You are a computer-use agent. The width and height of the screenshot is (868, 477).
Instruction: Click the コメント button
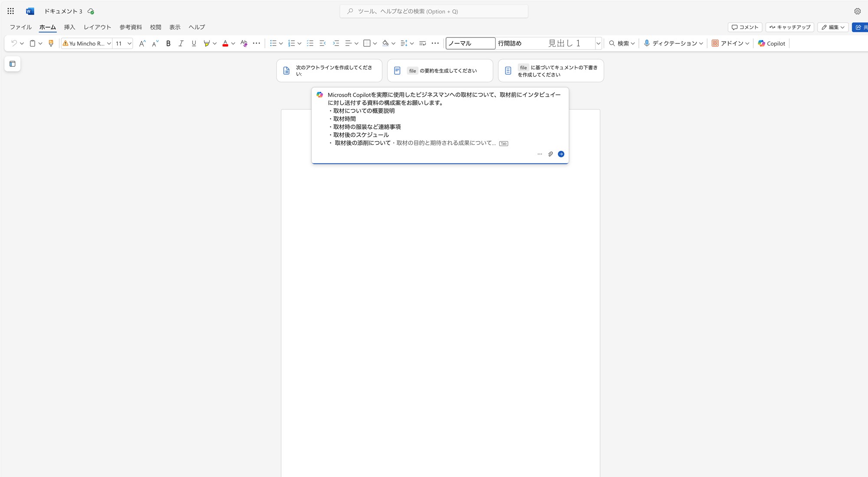click(x=745, y=27)
